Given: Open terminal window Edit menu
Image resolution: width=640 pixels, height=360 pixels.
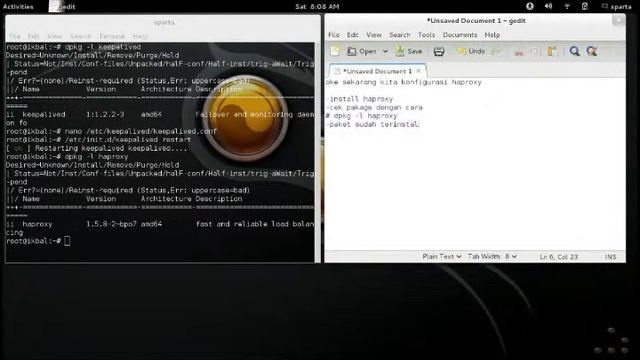Looking at the screenshot, I should pos(33,36).
